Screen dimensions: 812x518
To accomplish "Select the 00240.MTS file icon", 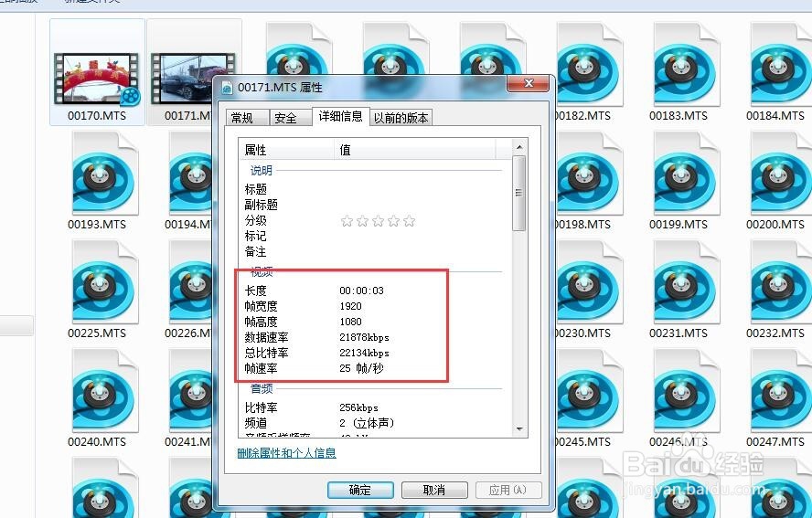I will pos(105,391).
